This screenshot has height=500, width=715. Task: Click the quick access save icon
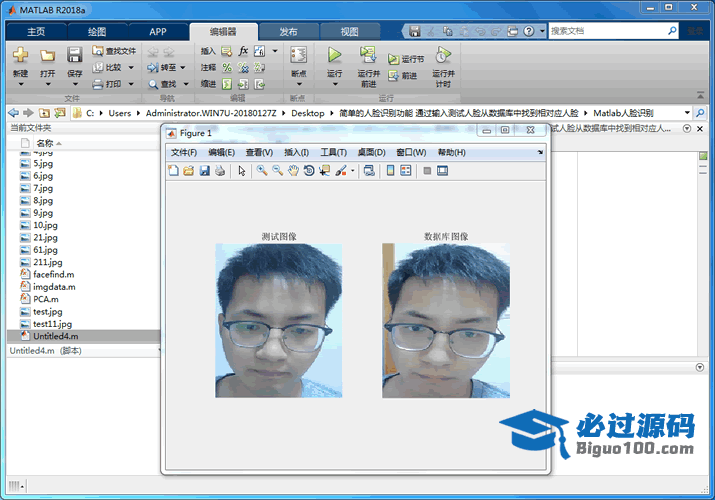click(x=414, y=31)
